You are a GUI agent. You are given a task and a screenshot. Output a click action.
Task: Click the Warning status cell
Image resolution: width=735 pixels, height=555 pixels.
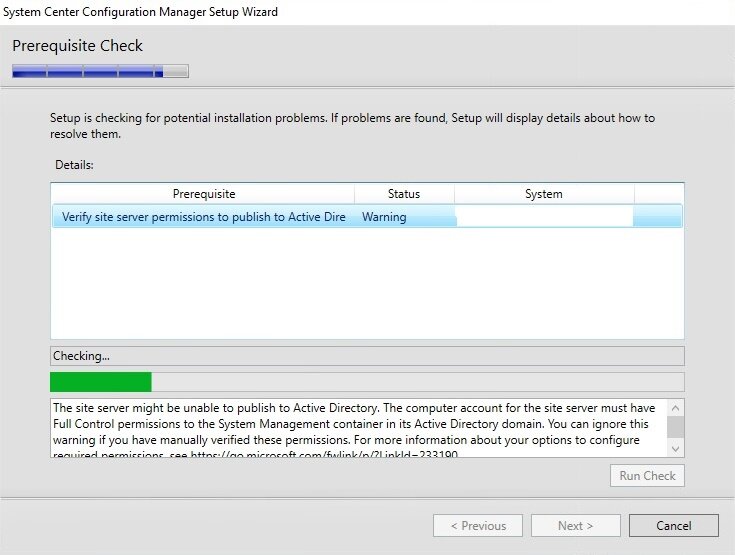pos(384,217)
